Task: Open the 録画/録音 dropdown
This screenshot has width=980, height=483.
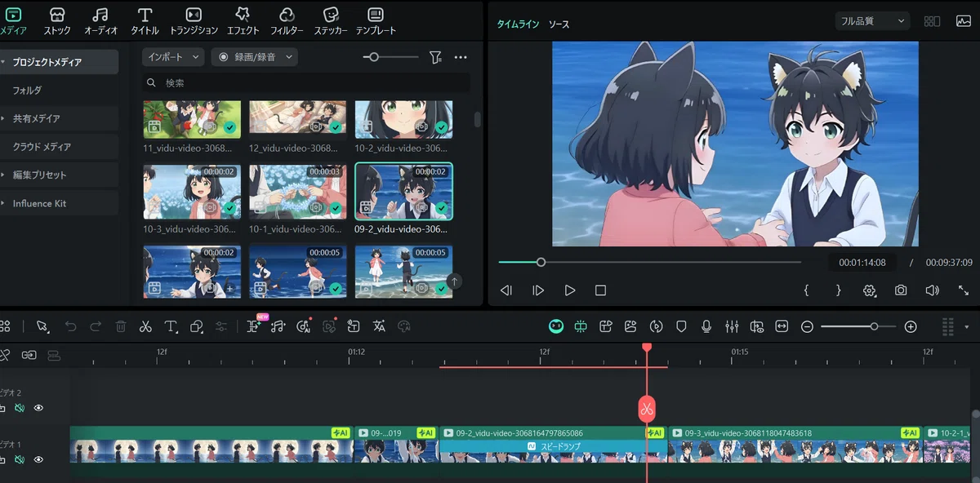Action: [x=254, y=57]
